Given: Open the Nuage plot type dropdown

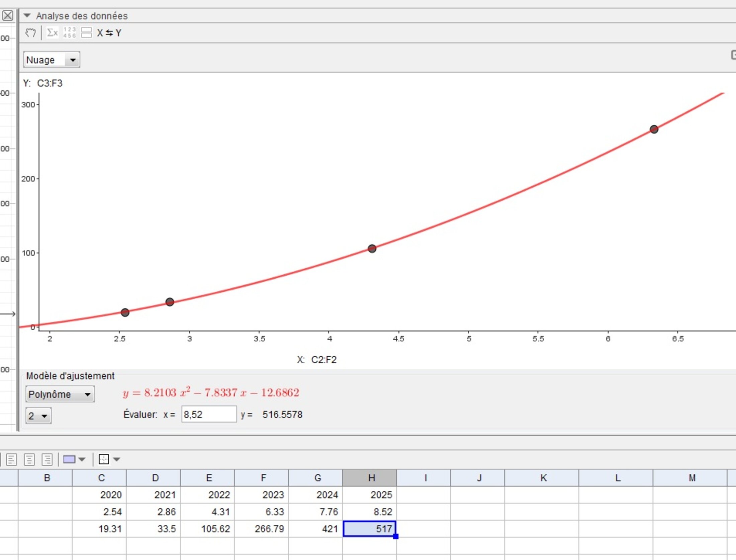Looking at the screenshot, I should 52,60.
